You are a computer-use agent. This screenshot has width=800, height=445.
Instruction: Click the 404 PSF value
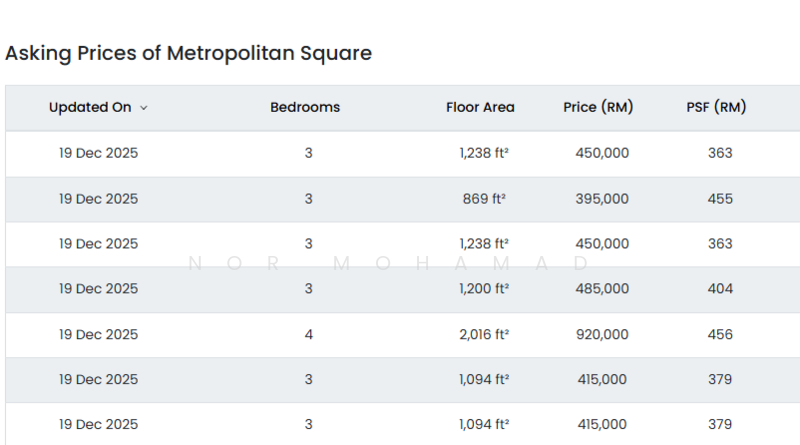click(719, 289)
